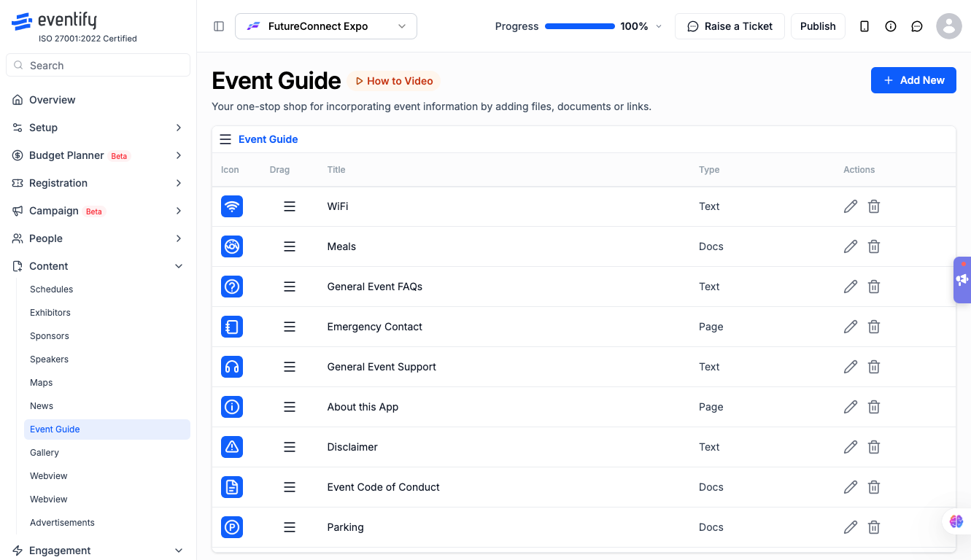Click the Parking row P icon
This screenshot has height=560, width=971.
click(x=232, y=527)
